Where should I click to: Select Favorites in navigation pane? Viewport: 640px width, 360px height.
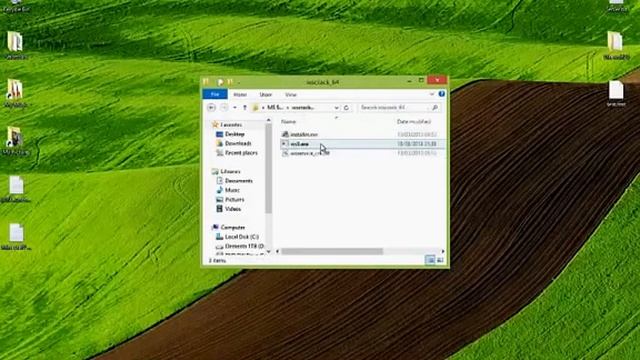click(x=231, y=124)
